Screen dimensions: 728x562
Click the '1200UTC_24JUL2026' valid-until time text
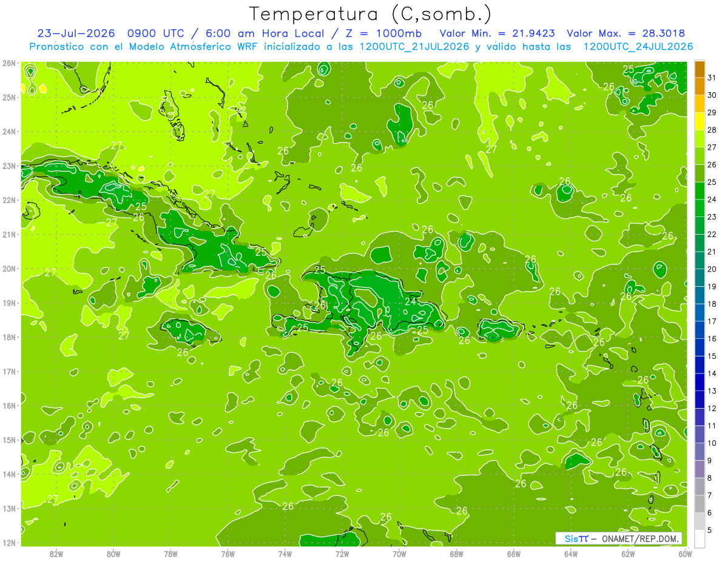pos(638,46)
